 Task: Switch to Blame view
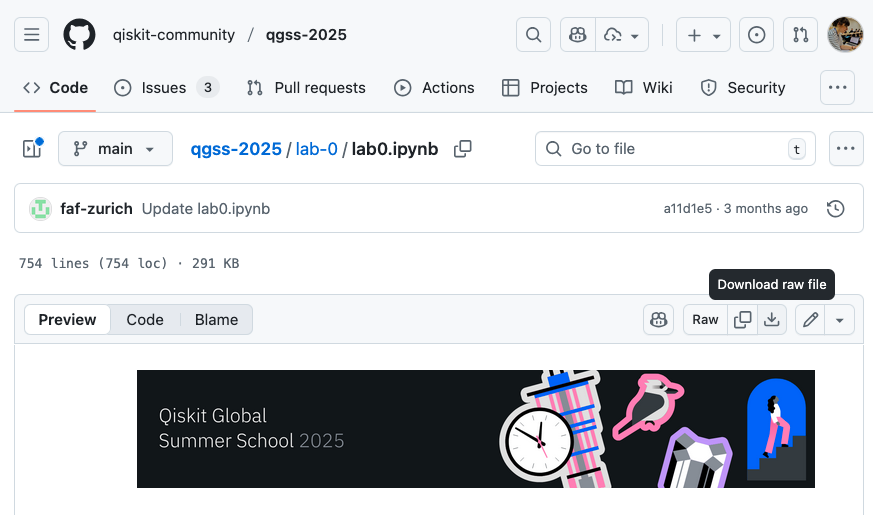point(216,320)
